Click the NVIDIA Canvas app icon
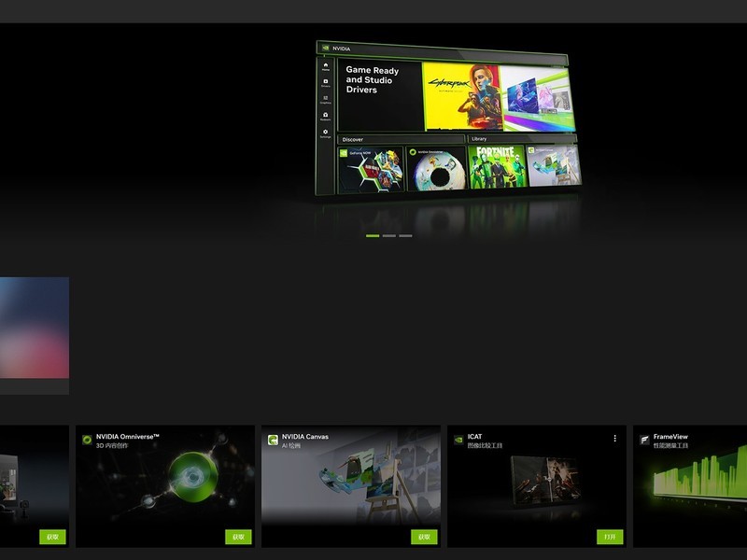 [x=273, y=440]
